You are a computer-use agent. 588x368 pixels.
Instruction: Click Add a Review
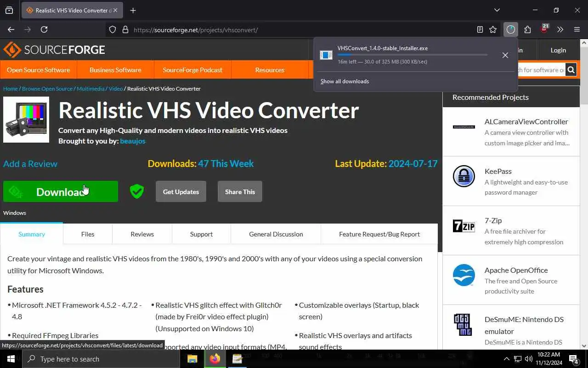pyautogui.click(x=30, y=164)
